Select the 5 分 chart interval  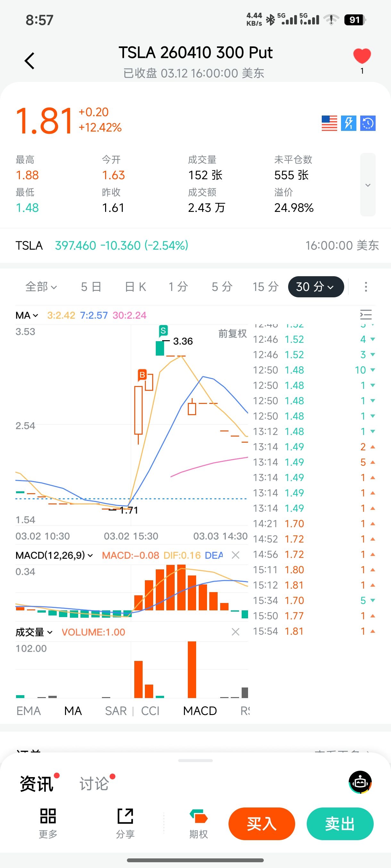[x=222, y=287]
